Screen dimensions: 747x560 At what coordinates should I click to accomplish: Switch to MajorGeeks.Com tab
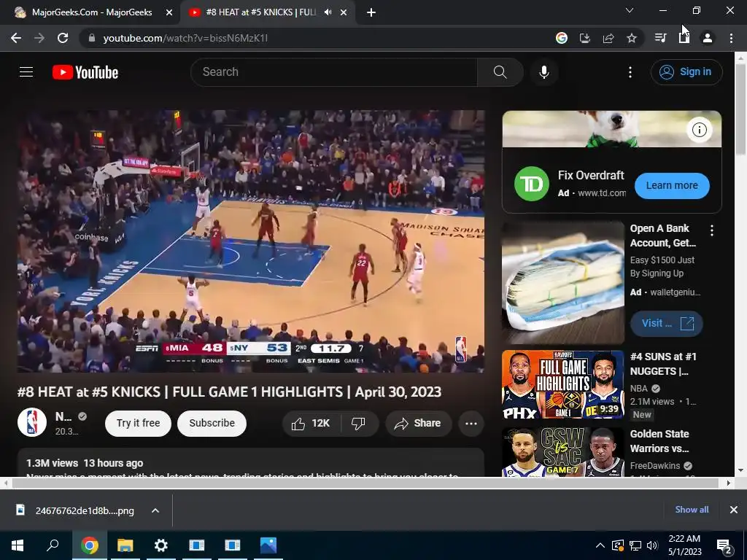click(90, 12)
